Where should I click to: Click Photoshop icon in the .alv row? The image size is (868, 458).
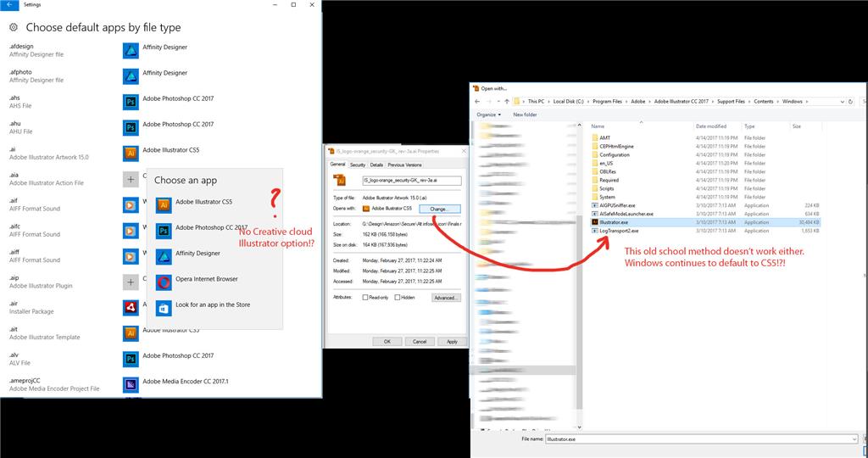click(131, 360)
